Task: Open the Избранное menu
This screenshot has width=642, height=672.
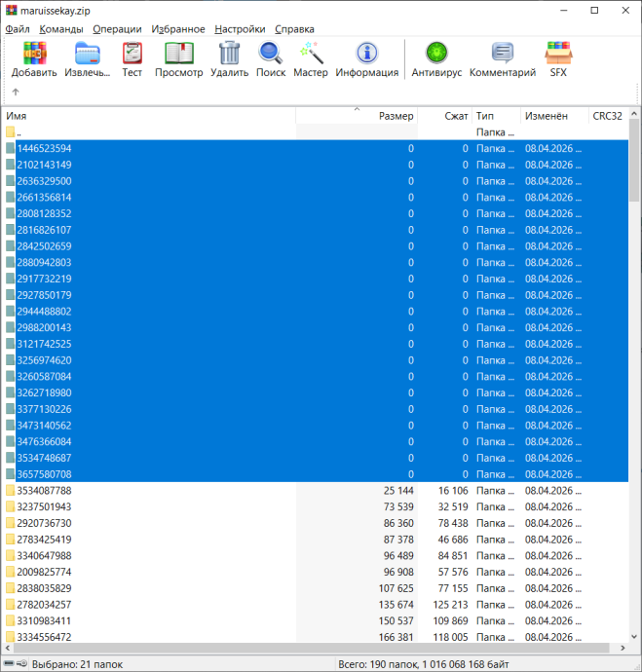Action: (x=177, y=29)
